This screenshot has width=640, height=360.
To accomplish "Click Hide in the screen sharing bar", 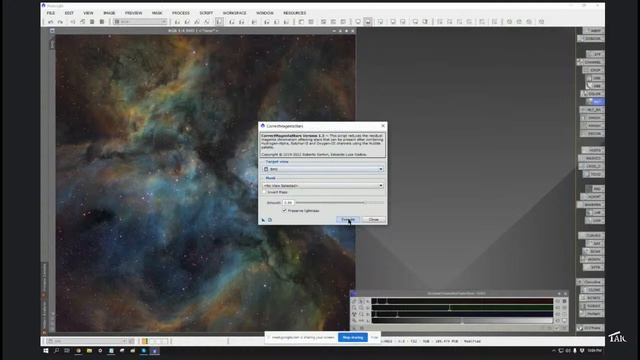I will pos(374,338).
